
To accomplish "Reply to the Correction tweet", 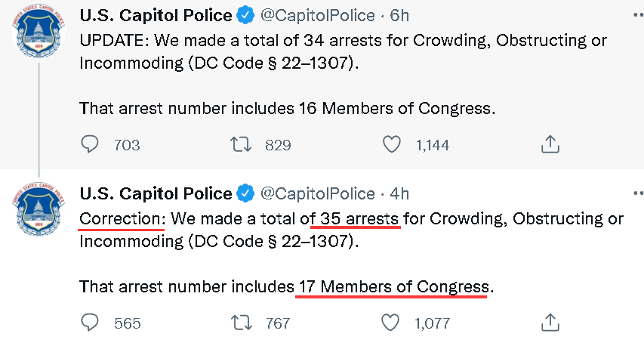I will (90, 323).
